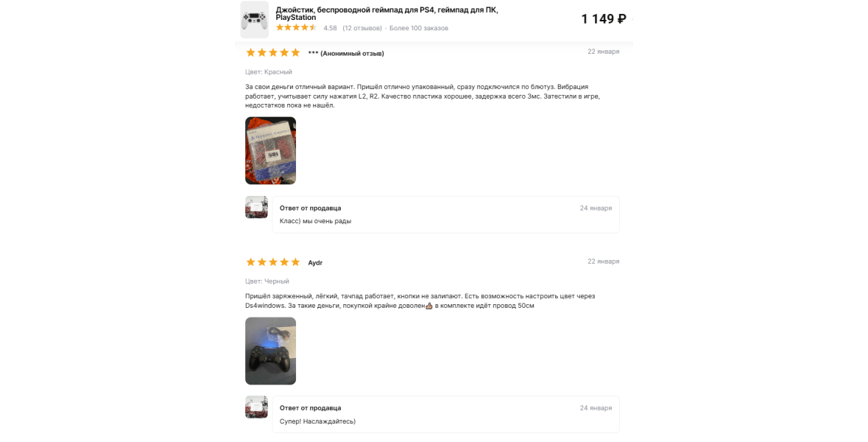Image resolution: width=868 pixels, height=442 pixels.
Task: Click the seller avatar beside the second reply
Action: click(256, 407)
